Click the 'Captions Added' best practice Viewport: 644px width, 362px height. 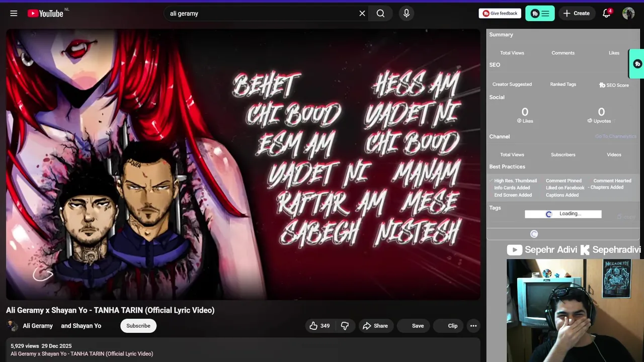pos(562,195)
